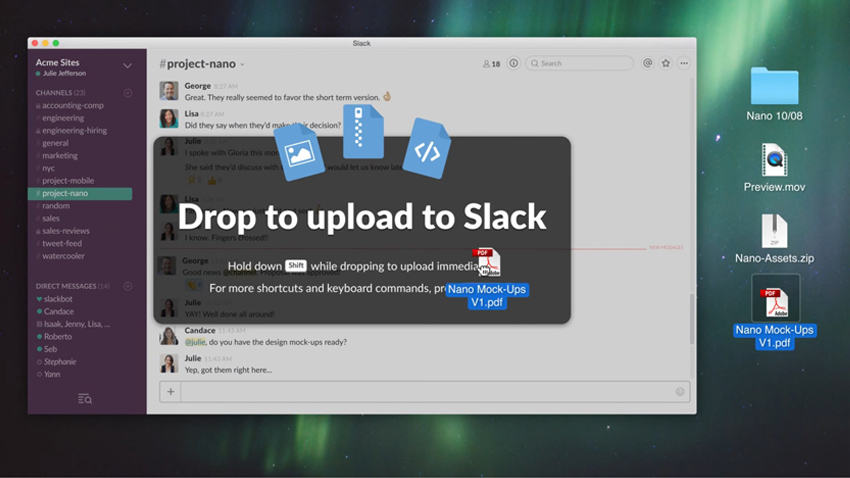Screen dimensions: 850x478
Task: Show channel details info icon
Action: click(x=513, y=63)
